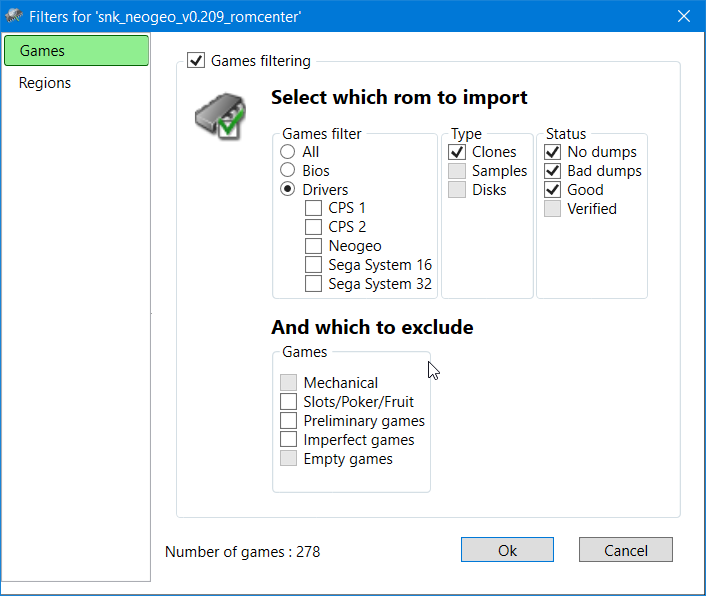
Task: Select the All games filter radio
Action: [x=288, y=152]
